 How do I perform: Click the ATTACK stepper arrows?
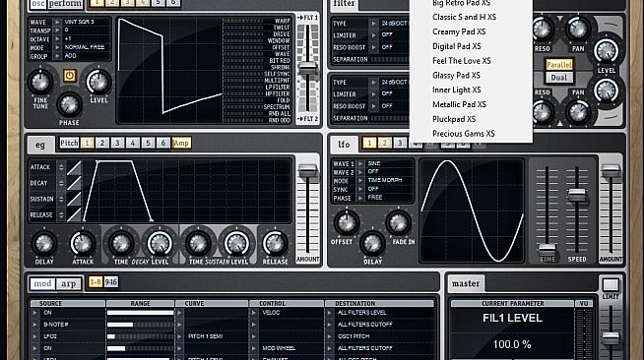click(x=61, y=167)
